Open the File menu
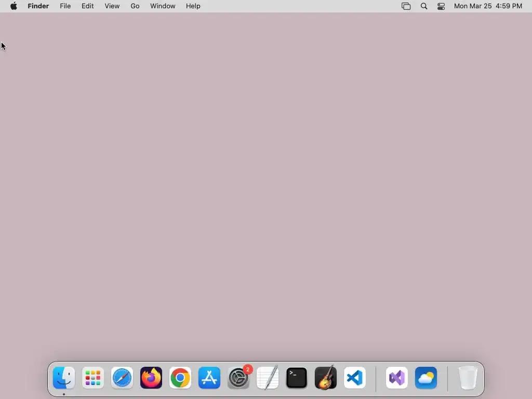Viewport: 532px width, 399px height. (x=65, y=6)
